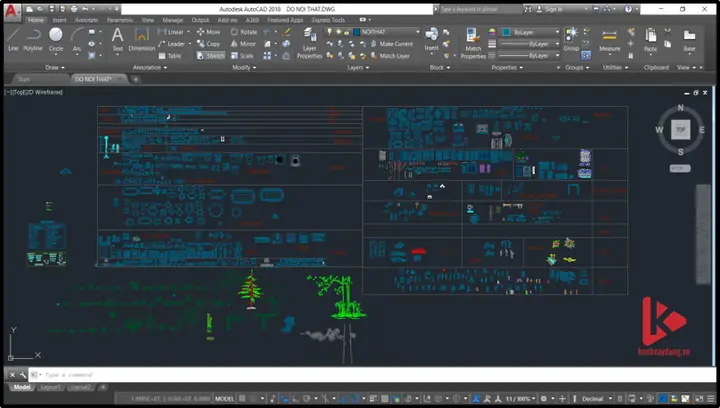Open the Annotate ribbon tab
720x408 pixels.
[x=86, y=20]
